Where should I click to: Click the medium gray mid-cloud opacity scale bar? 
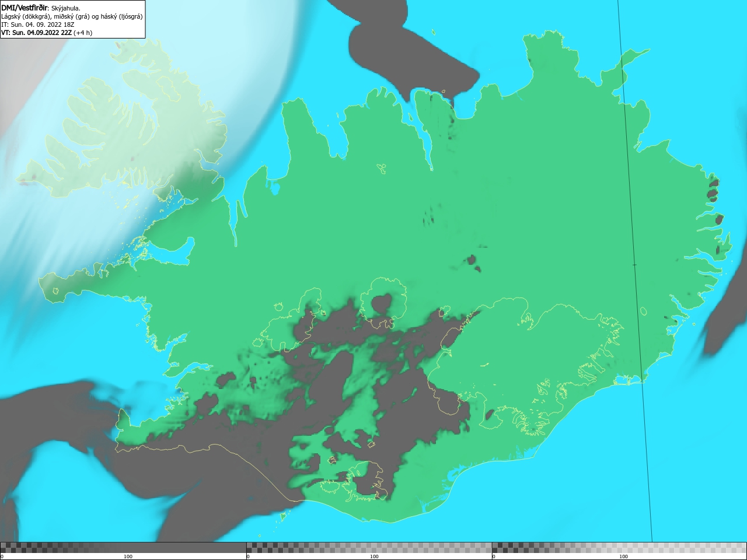369,547
